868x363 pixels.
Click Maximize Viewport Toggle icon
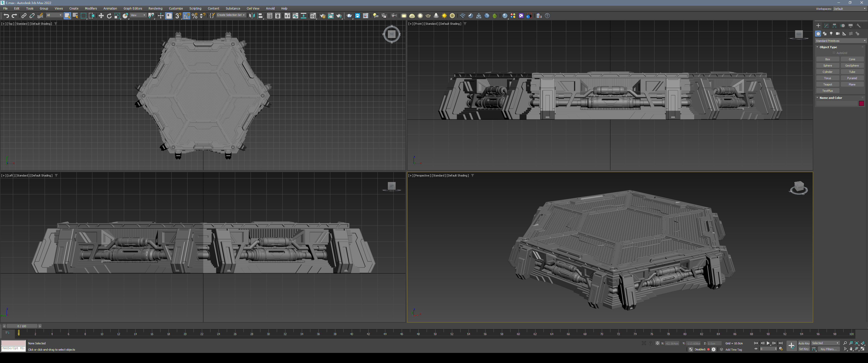pyautogui.click(x=862, y=349)
